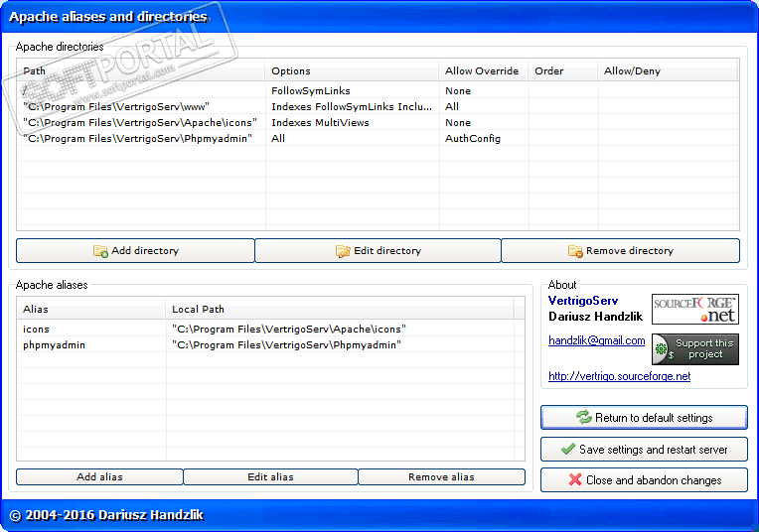This screenshot has width=759, height=532.
Task: Click the folder-remove icon on Remove directory
Action: coord(575,251)
